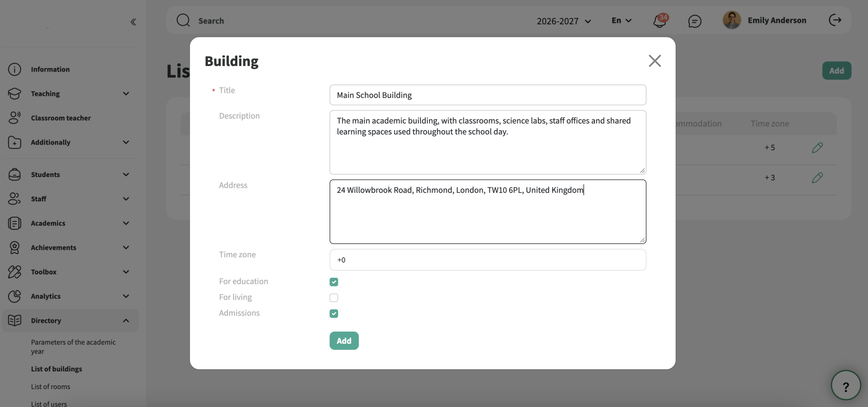The height and width of the screenshot is (407, 868).
Task: Click the search magnifier icon
Action: point(183,20)
